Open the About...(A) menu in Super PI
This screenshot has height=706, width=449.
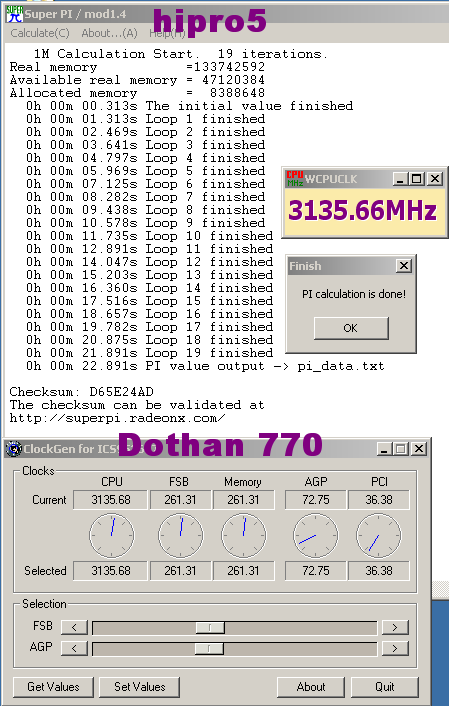(x=109, y=33)
